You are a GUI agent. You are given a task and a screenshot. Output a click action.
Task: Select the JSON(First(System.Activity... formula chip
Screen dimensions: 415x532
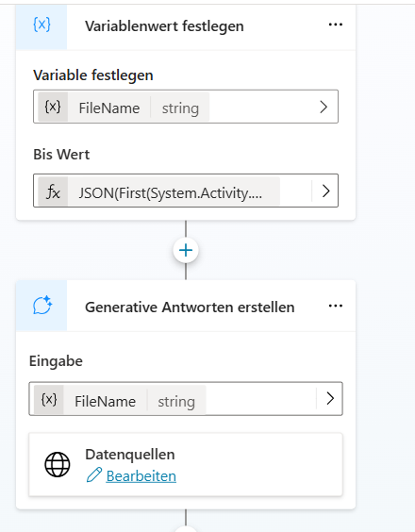(x=158, y=191)
